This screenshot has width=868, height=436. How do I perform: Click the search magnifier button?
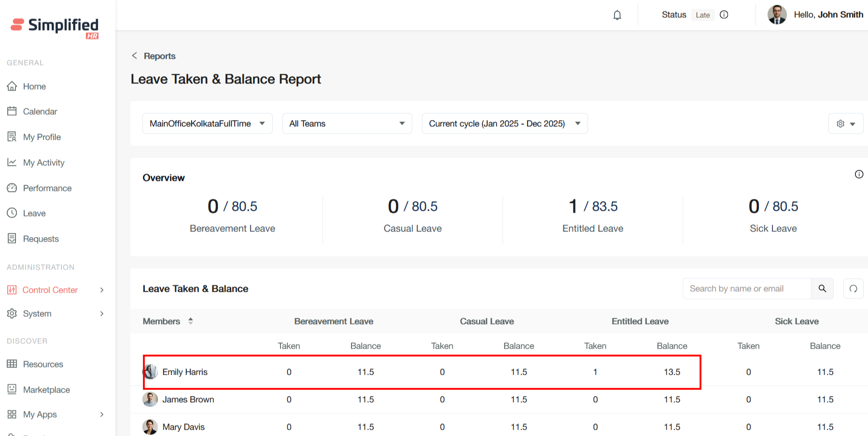(x=822, y=288)
